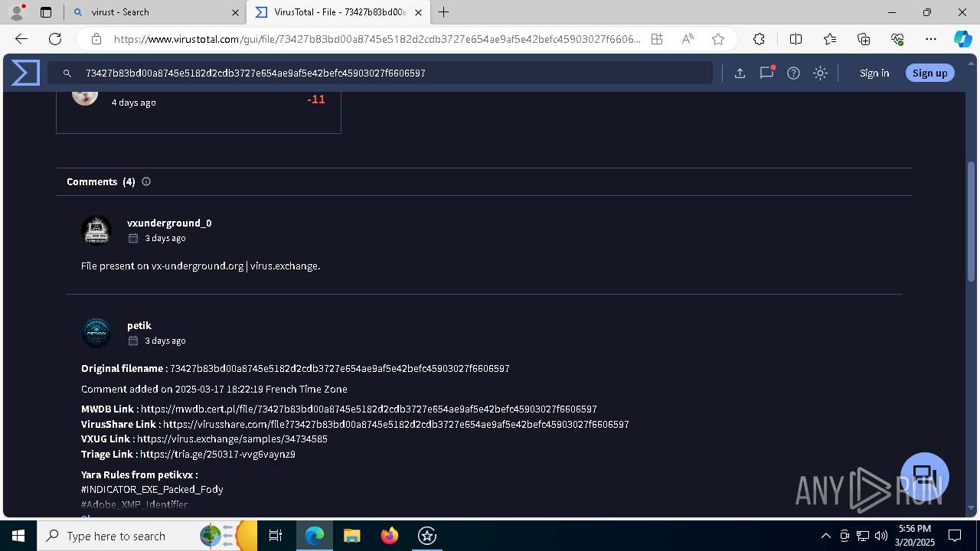Open the floating chat assistant button
980x551 pixels.
click(925, 476)
